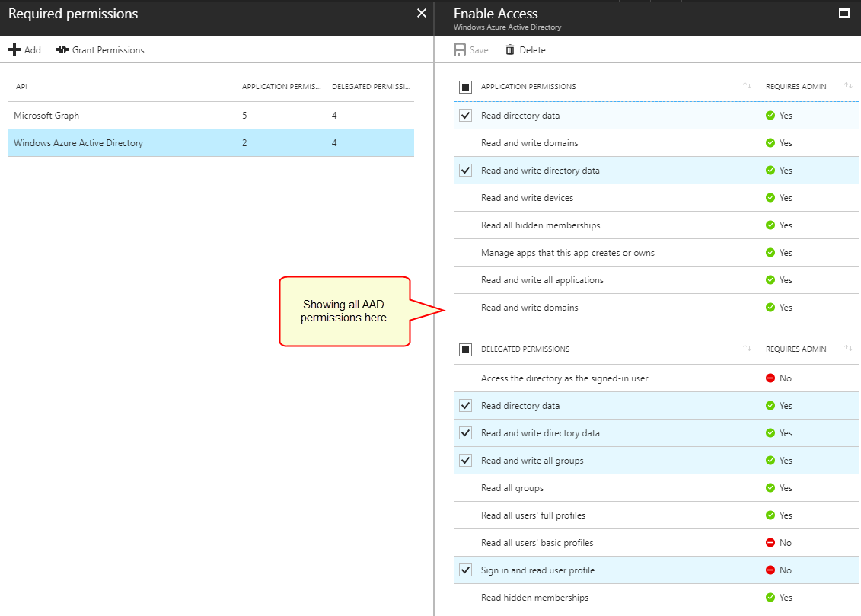Toggle select-all for Delegated Permissions
861x616 pixels.
click(x=466, y=349)
